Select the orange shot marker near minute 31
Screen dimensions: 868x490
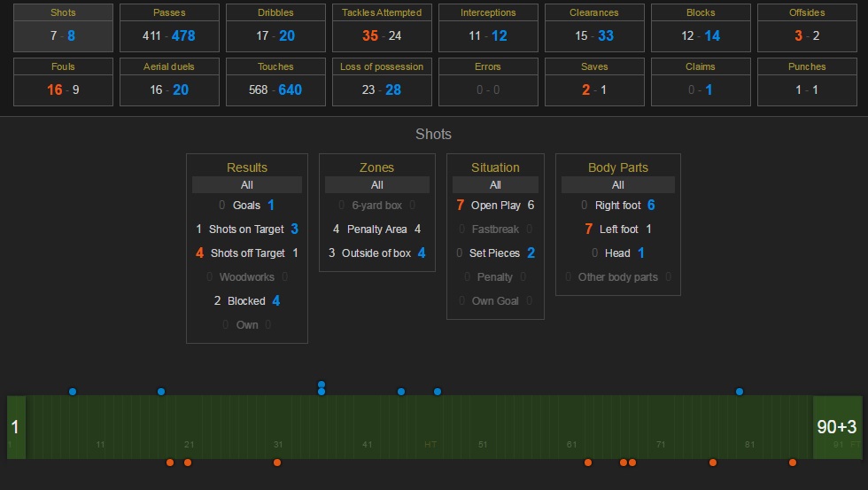[x=276, y=463]
